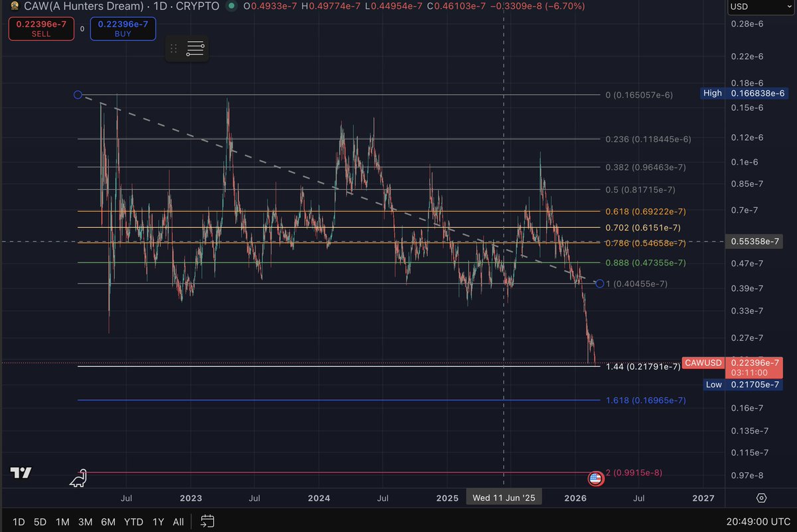The width and height of the screenshot is (797, 532).
Task: Select the 1.618 (0.16965e-7) blue Fibonacci level
Action: (x=646, y=400)
